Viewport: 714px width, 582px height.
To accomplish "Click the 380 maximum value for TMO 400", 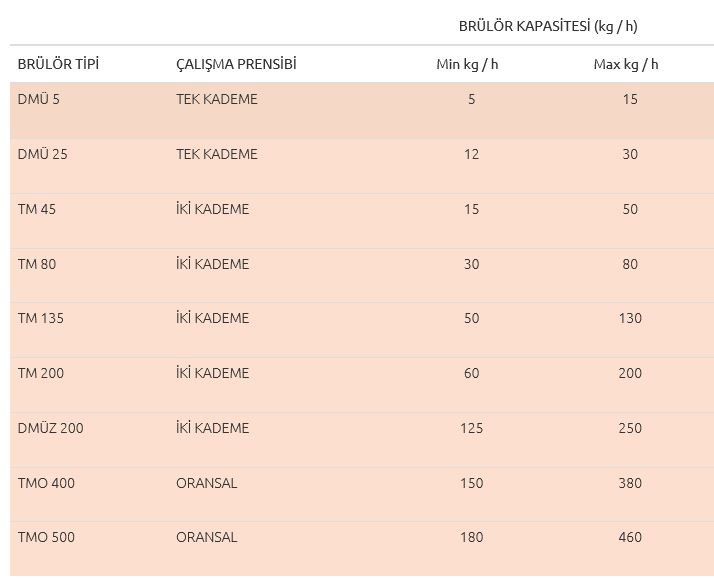I will coord(629,483).
